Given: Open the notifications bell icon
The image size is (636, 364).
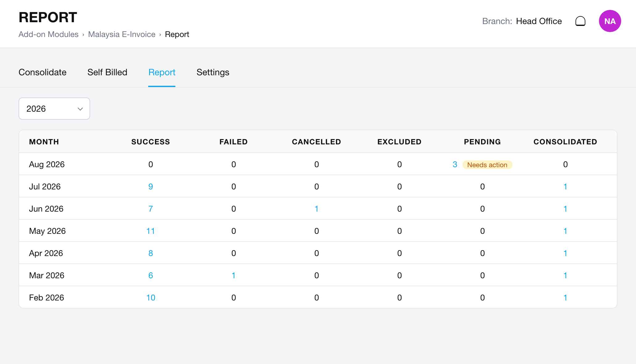Looking at the screenshot, I should (580, 21).
